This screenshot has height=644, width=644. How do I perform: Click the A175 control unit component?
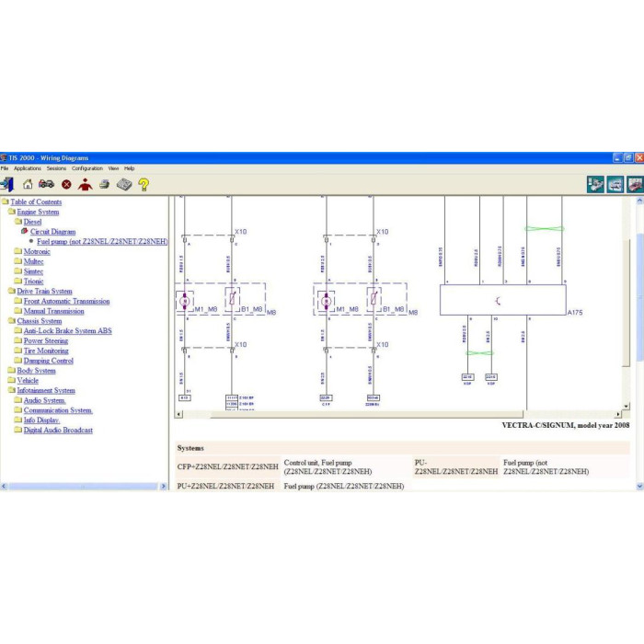point(502,300)
